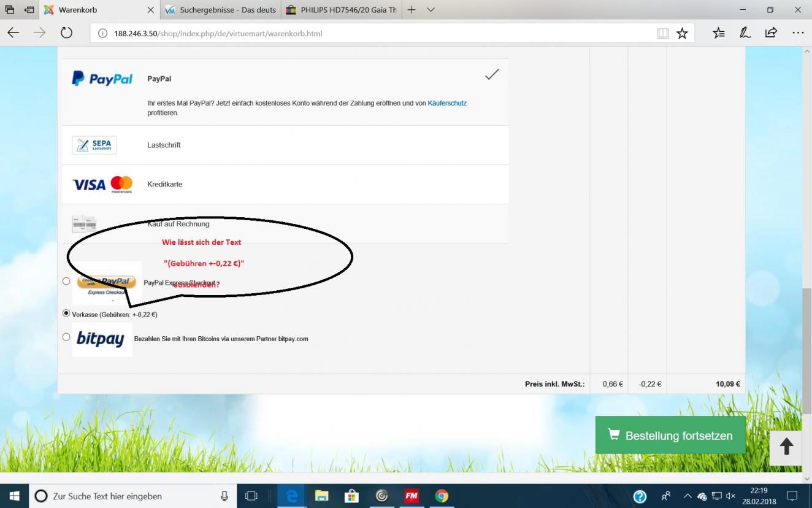The image size is (812, 508).
Task: Click the back navigation arrow
Action: (13, 33)
